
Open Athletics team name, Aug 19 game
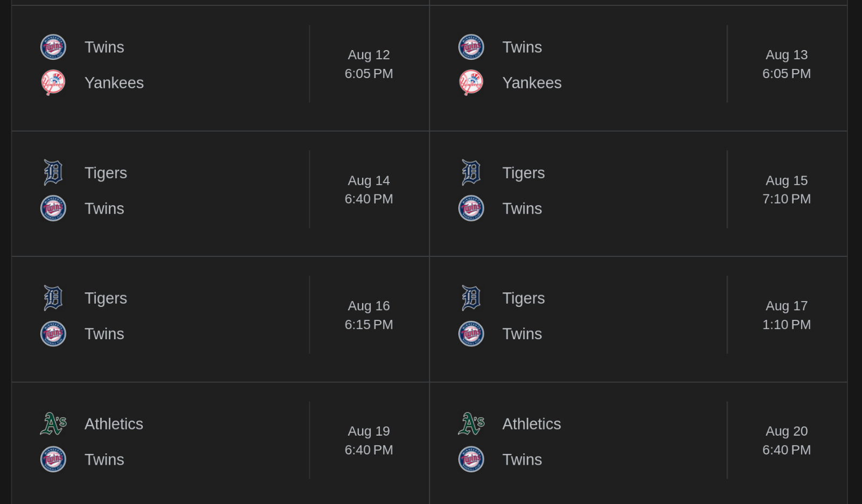(x=114, y=424)
